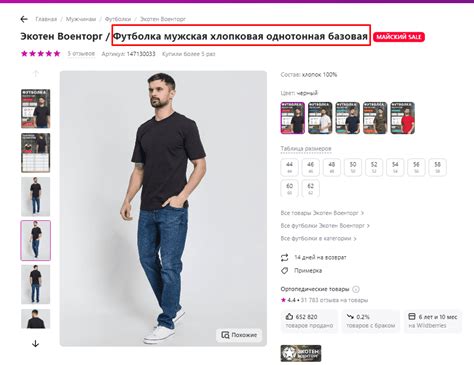Click the thumbnail list up arrow

[x=36, y=74]
